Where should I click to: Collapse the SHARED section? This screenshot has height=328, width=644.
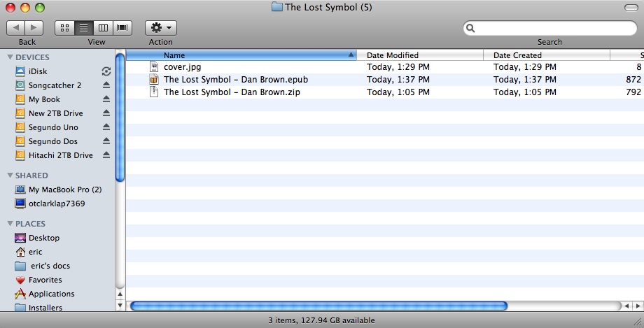[x=10, y=176]
